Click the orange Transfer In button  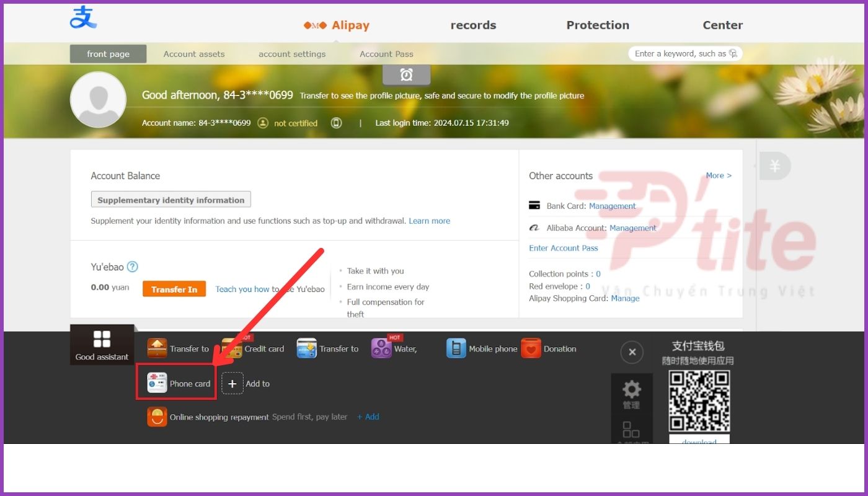point(174,289)
